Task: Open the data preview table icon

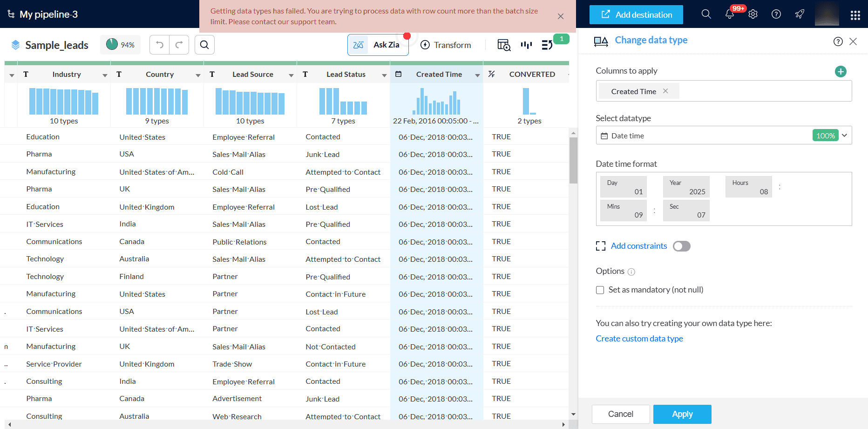Action: (504, 45)
